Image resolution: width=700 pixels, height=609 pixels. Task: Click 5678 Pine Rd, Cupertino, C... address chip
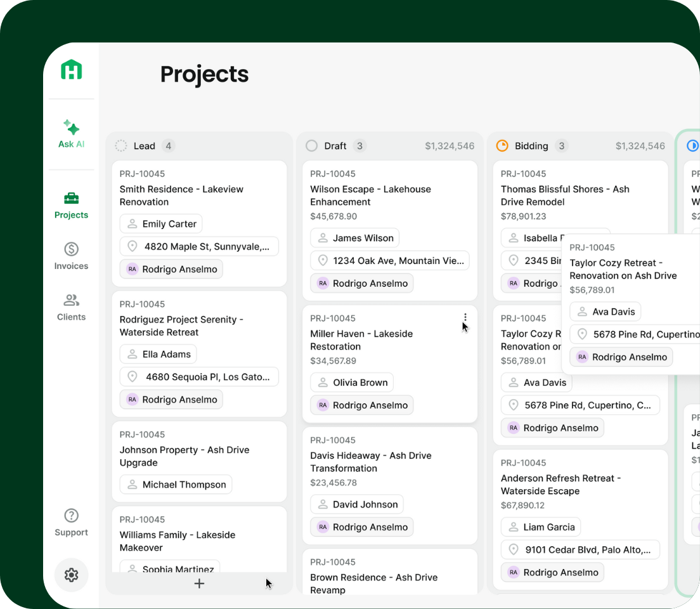[x=580, y=405]
